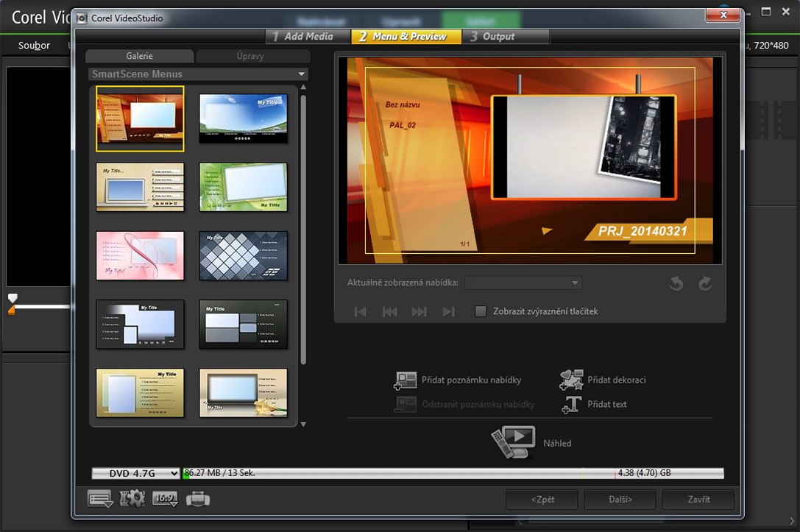
Task: Click the Přidat text icon
Action: click(571, 405)
